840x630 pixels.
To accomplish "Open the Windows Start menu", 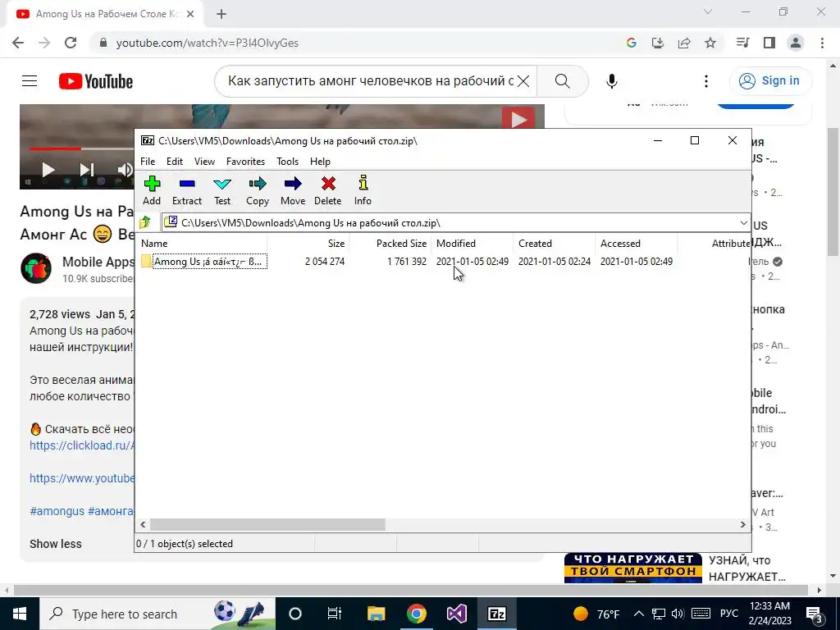I will tap(20, 614).
